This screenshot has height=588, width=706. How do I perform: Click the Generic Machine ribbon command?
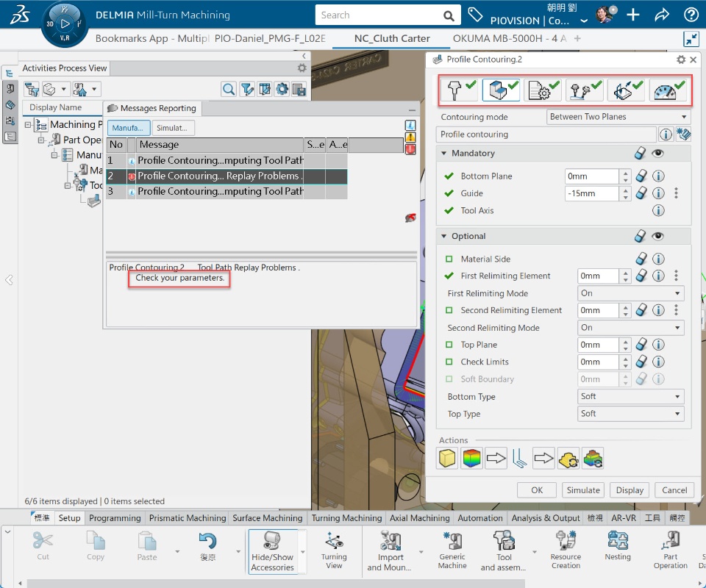click(452, 551)
